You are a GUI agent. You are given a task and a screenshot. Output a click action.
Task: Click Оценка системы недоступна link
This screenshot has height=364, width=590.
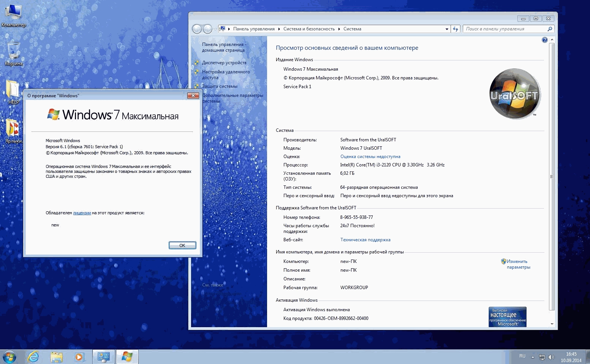click(370, 157)
